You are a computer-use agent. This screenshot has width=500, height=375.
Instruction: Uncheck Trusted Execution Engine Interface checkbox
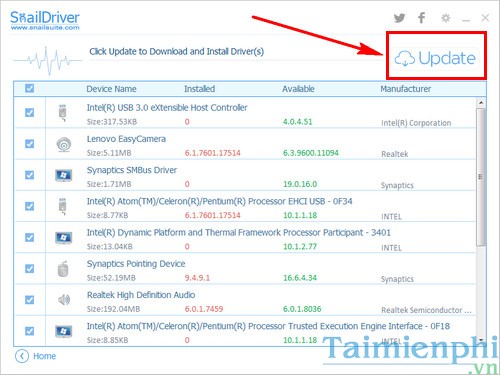(29, 331)
